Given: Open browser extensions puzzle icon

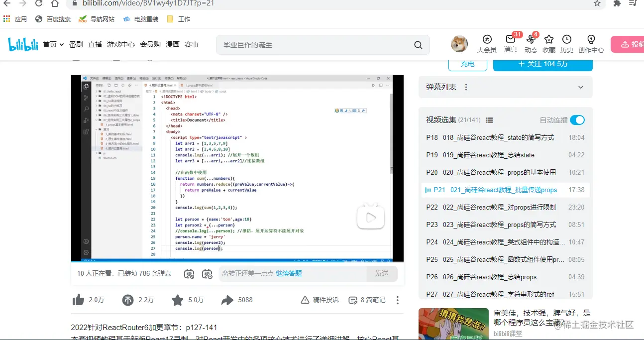Looking at the screenshot, I should (x=617, y=3).
